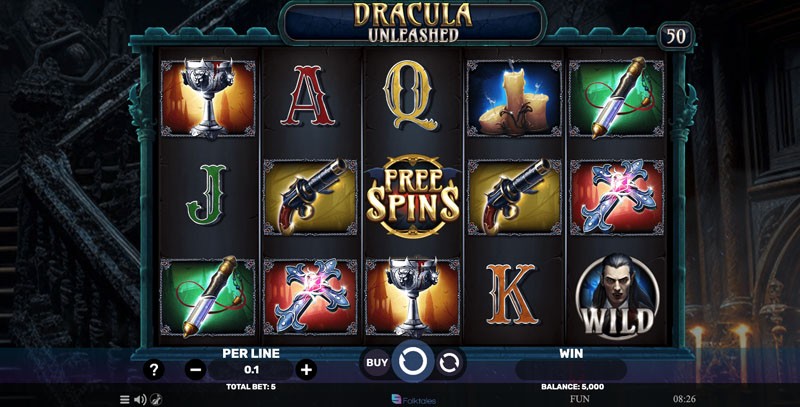The image size is (800, 407).
Task: Click the BUY feature button
Action: coord(377,363)
